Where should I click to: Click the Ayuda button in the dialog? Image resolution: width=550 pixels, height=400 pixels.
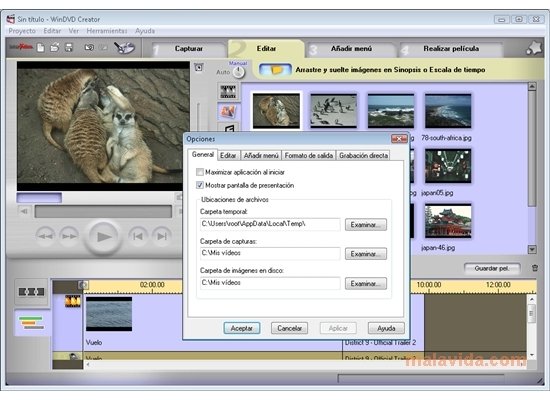click(386, 328)
